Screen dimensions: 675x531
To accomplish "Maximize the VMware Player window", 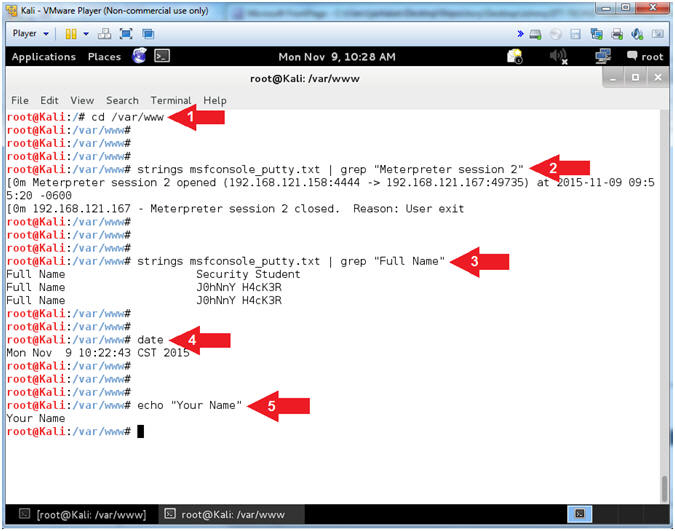I will click(x=626, y=8).
